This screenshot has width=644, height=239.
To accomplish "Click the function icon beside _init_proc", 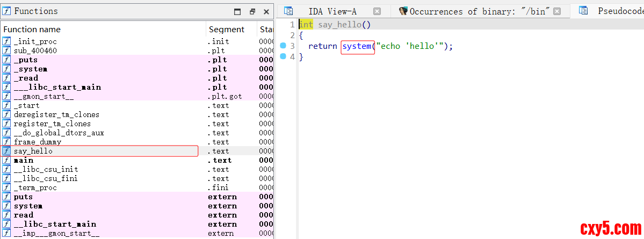I will click(x=6, y=42).
